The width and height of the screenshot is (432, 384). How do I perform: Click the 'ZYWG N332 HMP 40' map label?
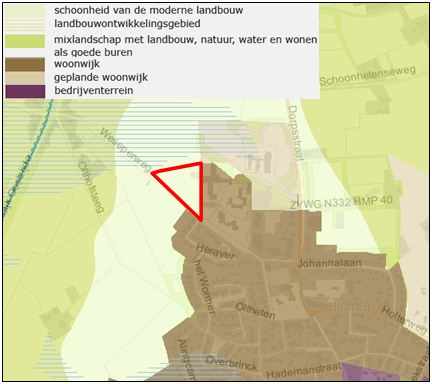[341, 202]
